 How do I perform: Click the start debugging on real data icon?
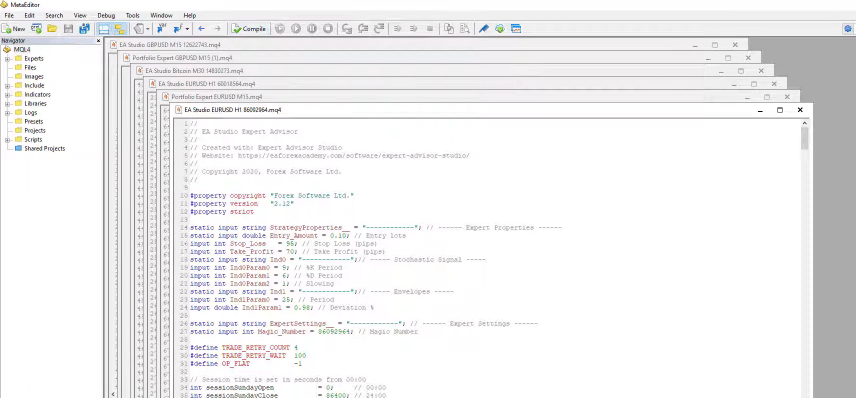tap(280, 29)
